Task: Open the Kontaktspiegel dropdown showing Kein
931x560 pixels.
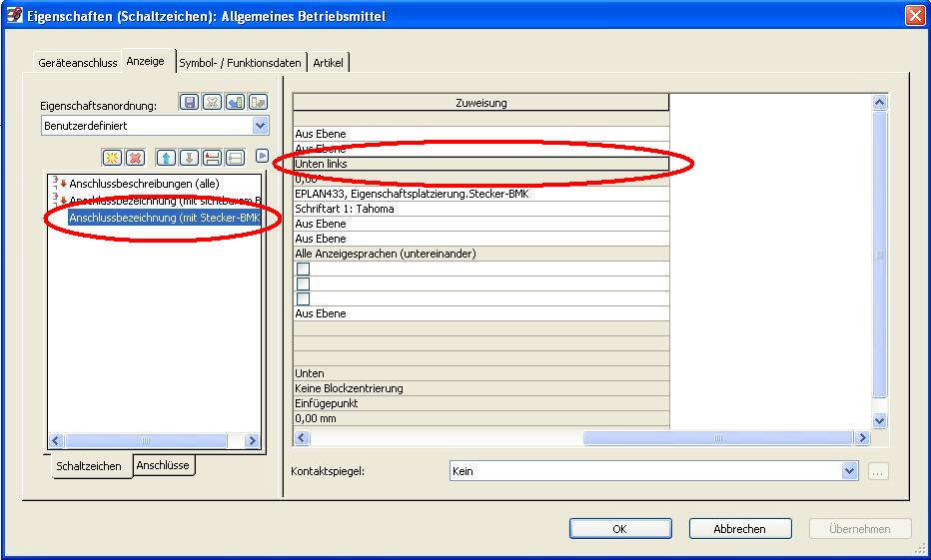Action: click(x=850, y=471)
